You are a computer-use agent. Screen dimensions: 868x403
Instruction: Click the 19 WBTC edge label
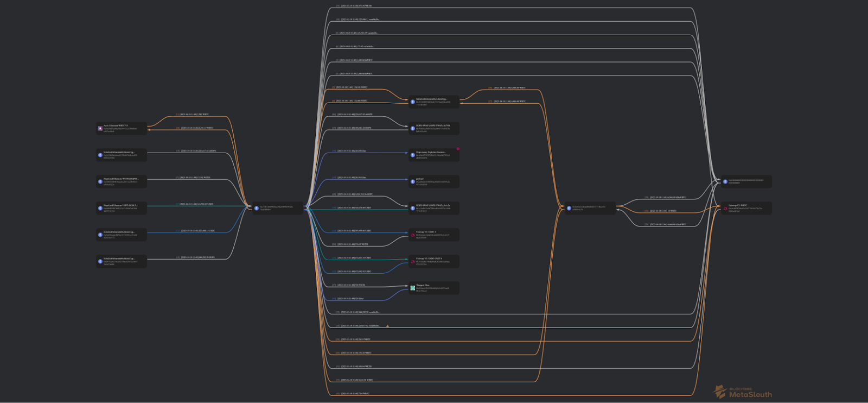click(660, 211)
